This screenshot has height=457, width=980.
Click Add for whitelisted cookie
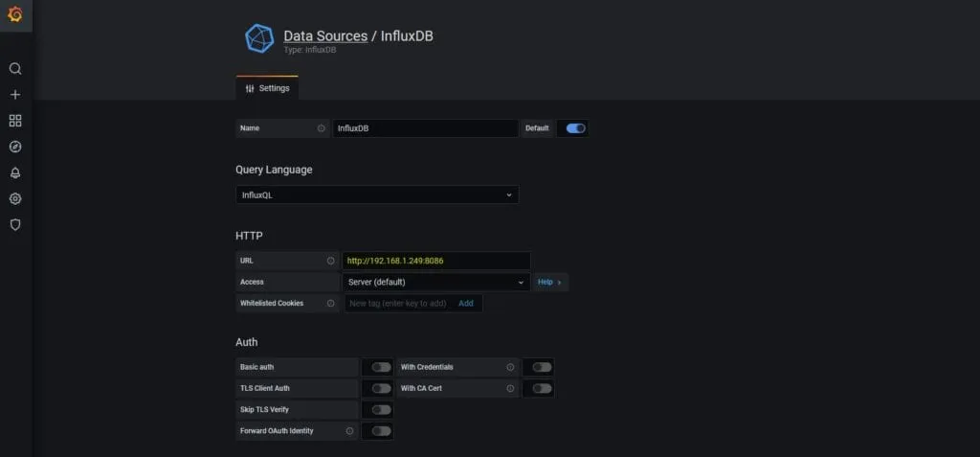coord(466,303)
